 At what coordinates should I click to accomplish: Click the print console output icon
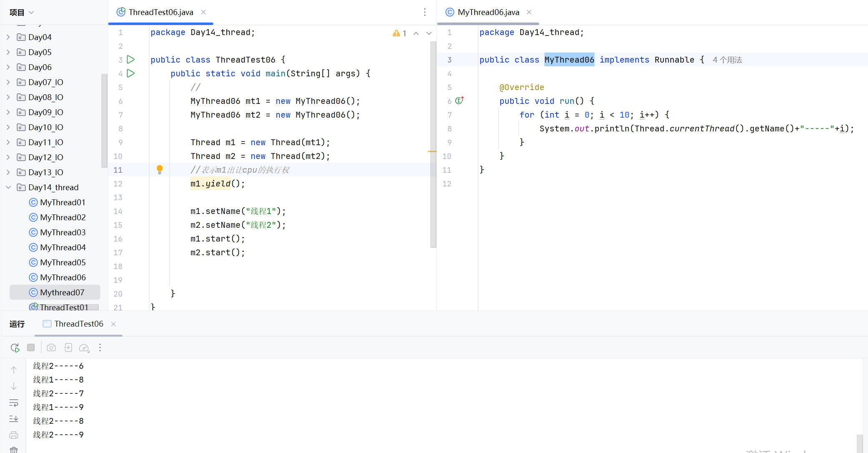tap(14, 435)
